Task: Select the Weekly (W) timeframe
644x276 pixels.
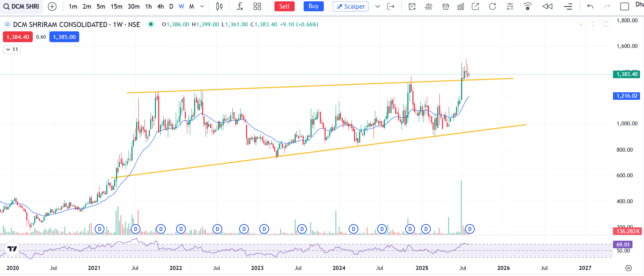Action: (181, 6)
